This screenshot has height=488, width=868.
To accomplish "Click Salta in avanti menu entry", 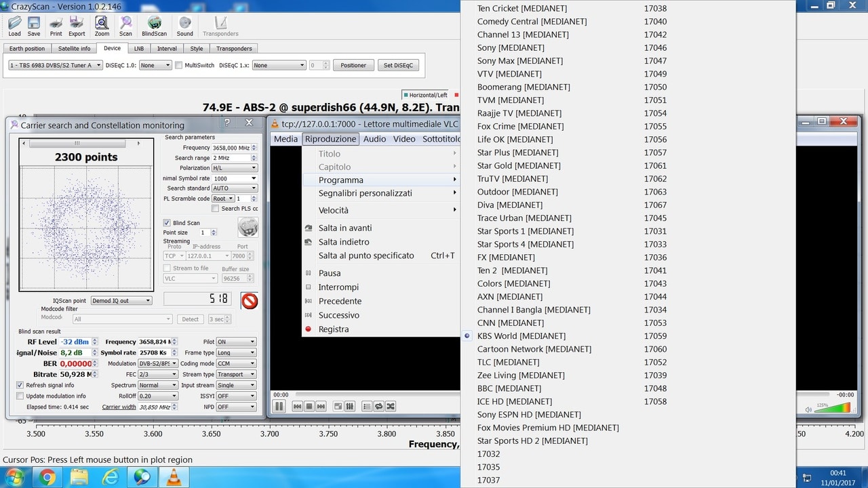I will coord(381,228).
